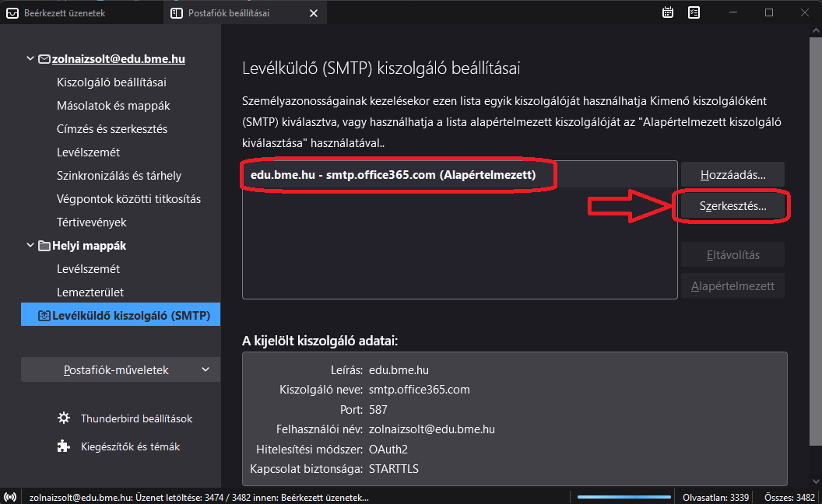Open Lemezterület settings
This screenshot has height=504, width=822.
click(x=90, y=292)
